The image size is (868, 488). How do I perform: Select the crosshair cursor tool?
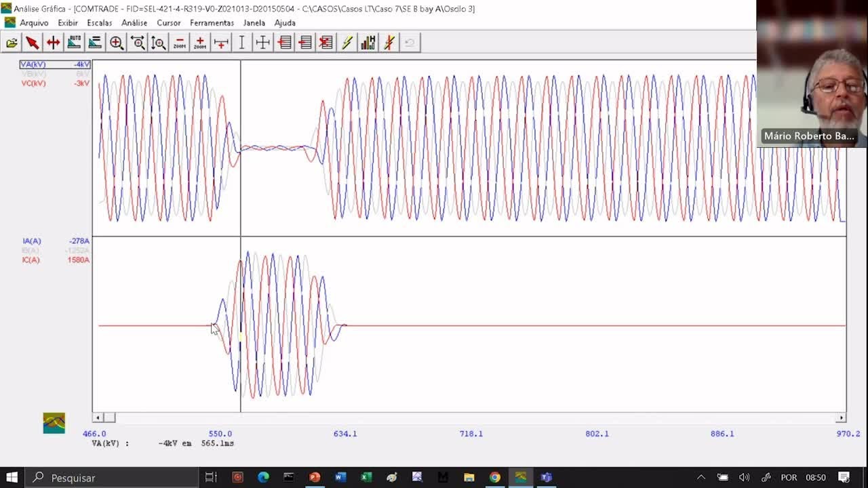point(263,43)
